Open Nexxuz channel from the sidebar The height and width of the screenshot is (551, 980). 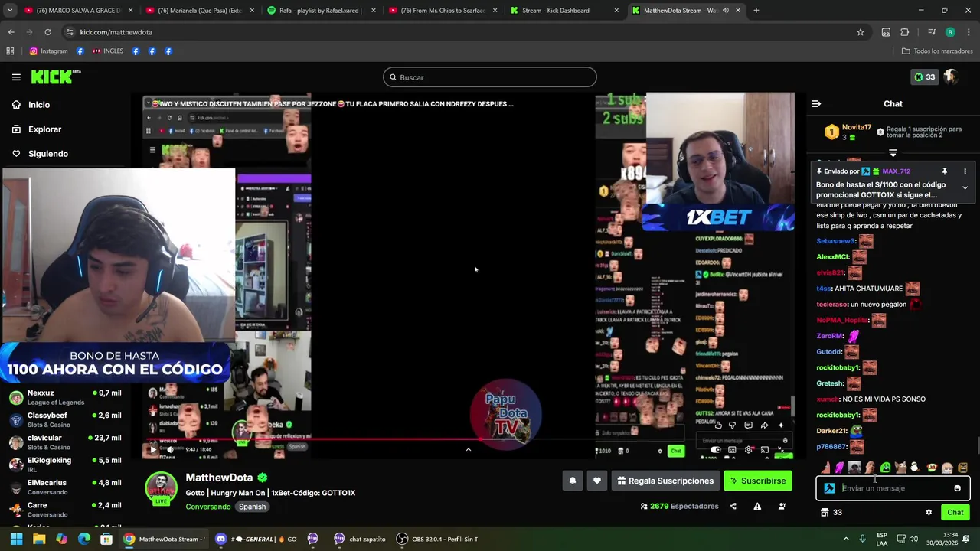coord(65,397)
